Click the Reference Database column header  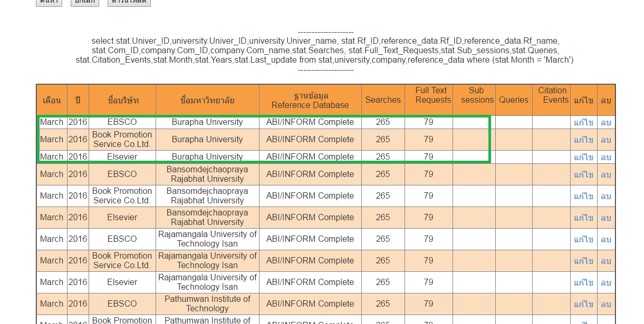coord(310,100)
